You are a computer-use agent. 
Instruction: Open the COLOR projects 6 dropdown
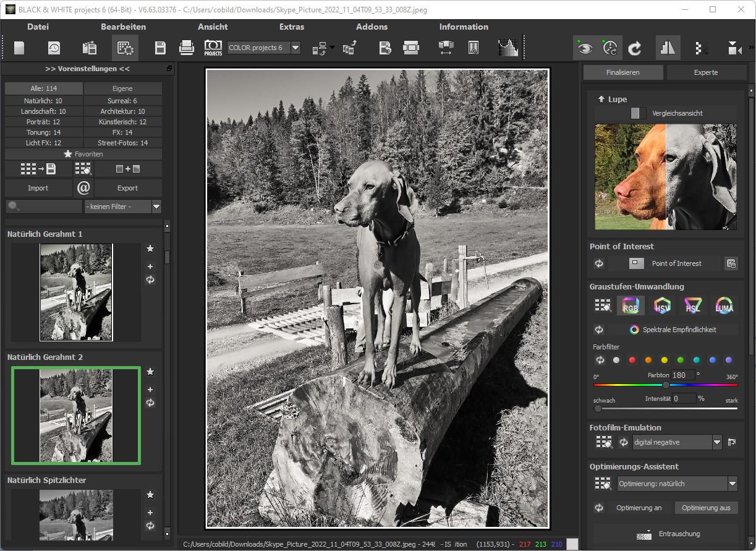295,48
